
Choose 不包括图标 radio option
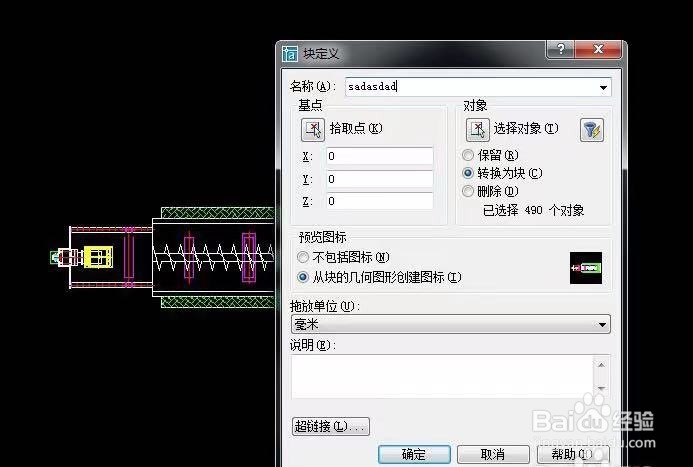tap(303, 257)
